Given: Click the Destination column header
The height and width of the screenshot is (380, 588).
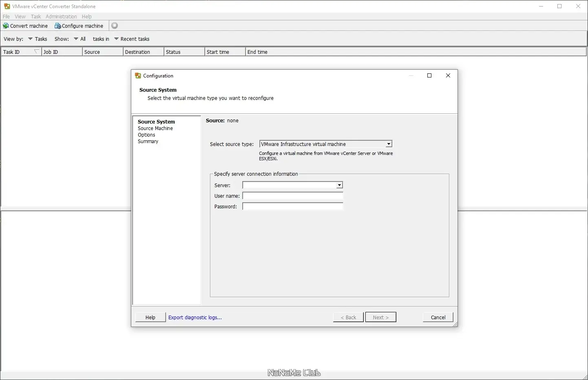Looking at the screenshot, I should pyautogui.click(x=144, y=52).
